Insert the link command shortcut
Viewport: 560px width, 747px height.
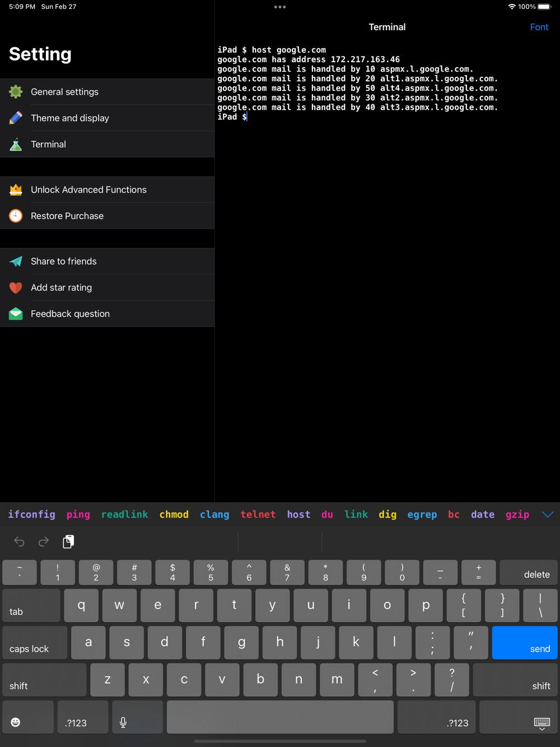[356, 514]
